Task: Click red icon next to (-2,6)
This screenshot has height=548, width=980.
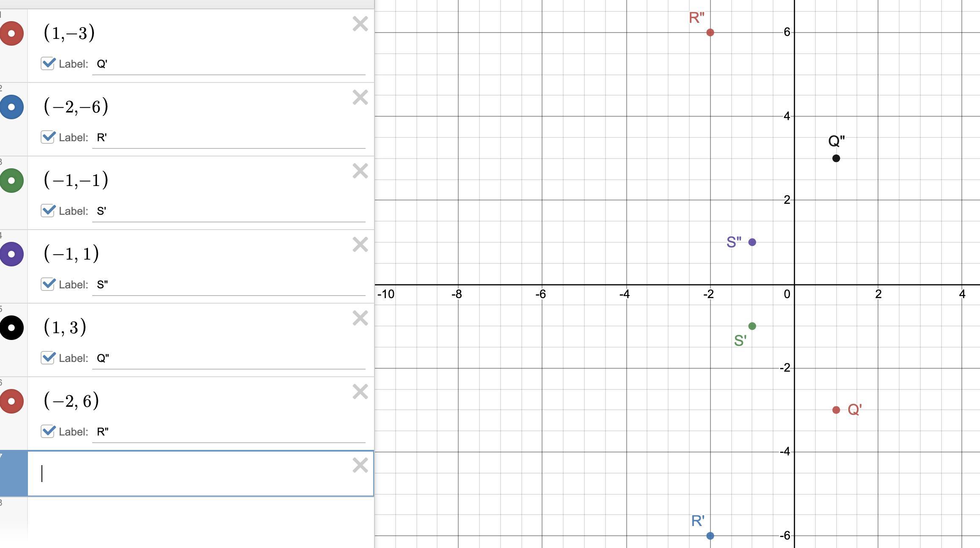Action: coord(12,401)
